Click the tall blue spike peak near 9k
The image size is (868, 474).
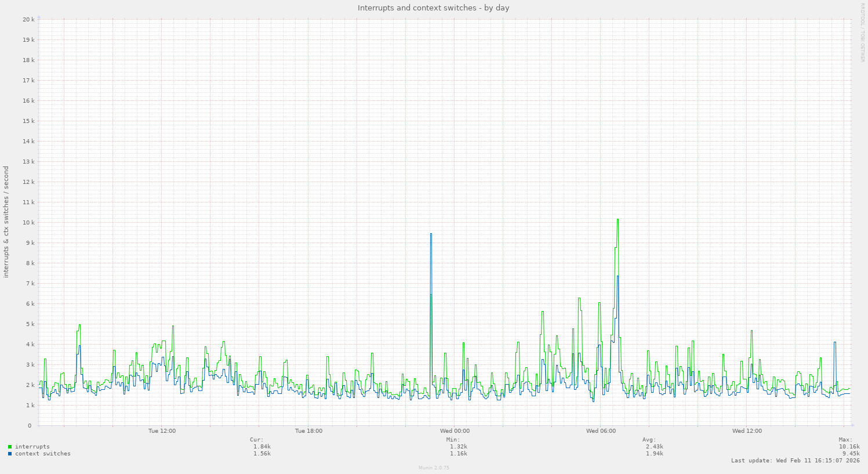click(431, 234)
